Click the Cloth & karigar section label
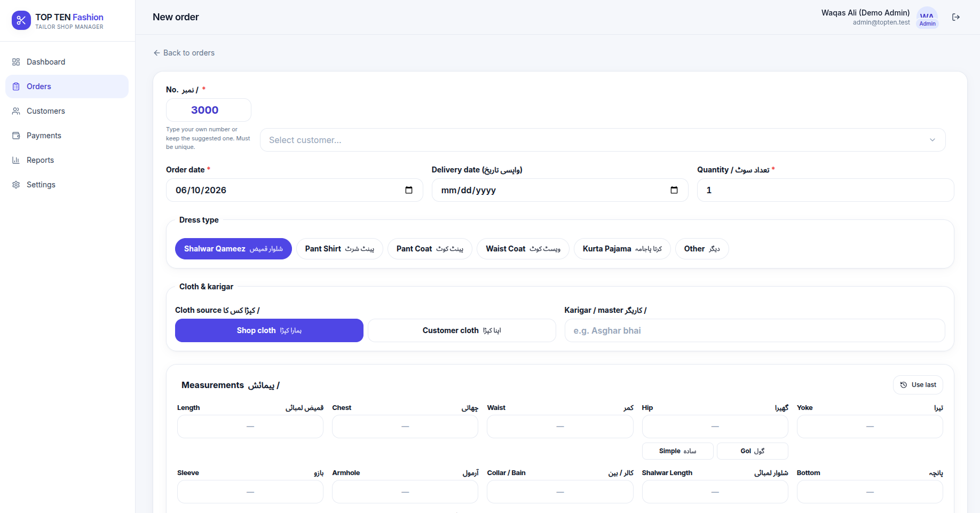Screen dimensions: 980x513 (x=206, y=287)
